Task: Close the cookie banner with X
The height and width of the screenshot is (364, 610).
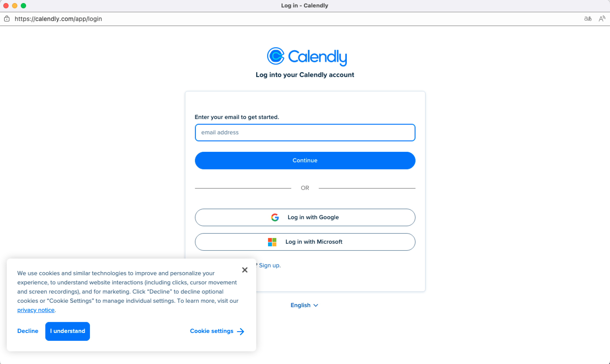Action: coord(245,270)
